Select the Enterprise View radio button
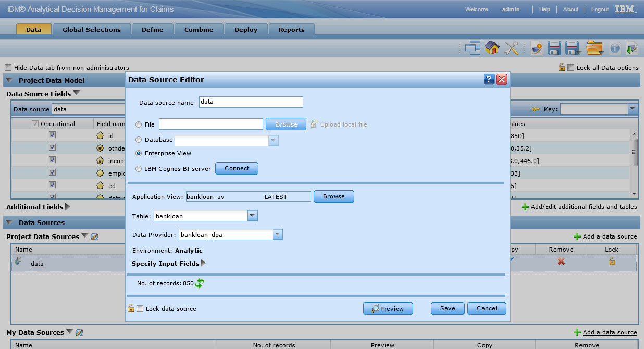644x349 pixels. [139, 153]
